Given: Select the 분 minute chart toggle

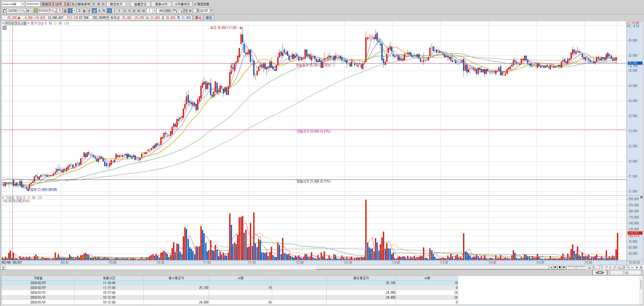Looking at the screenshot, I should click(94, 11).
